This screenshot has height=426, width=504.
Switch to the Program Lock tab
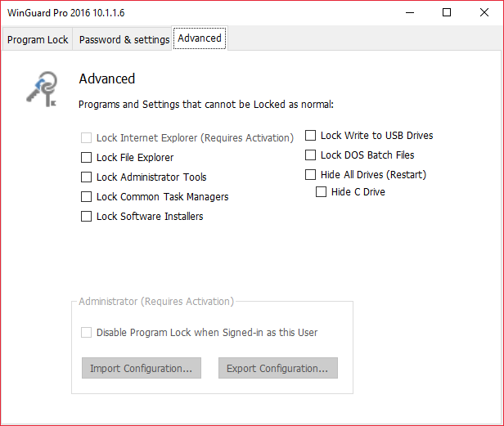tap(38, 39)
